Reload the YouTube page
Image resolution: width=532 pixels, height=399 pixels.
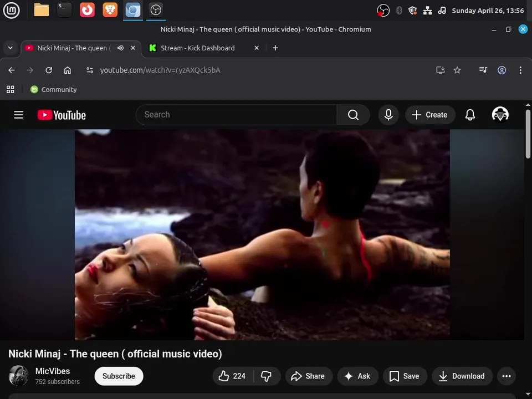coord(49,70)
